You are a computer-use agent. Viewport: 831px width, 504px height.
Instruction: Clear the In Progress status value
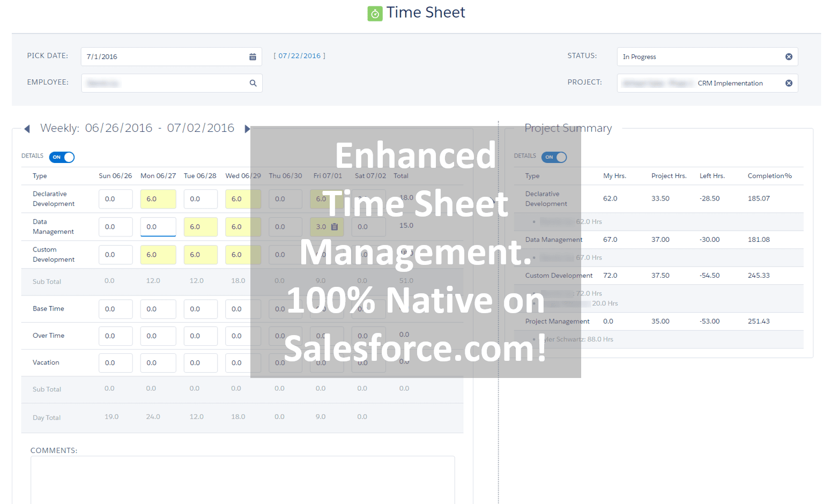[789, 57]
